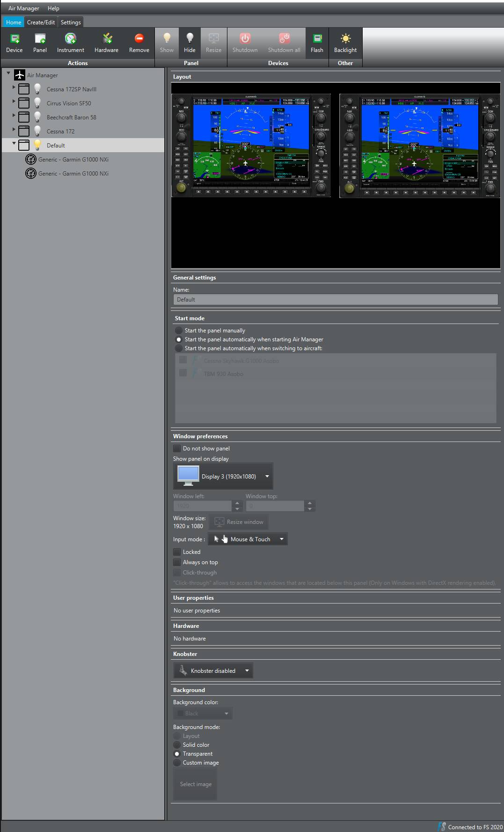504x832 pixels.
Task: Toggle the lightbulb next to Cessna 172SP NavIII
Action: coord(37,89)
